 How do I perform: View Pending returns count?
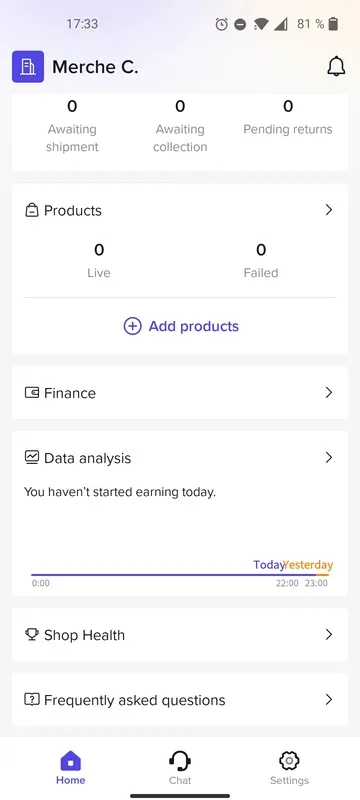coord(288,117)
